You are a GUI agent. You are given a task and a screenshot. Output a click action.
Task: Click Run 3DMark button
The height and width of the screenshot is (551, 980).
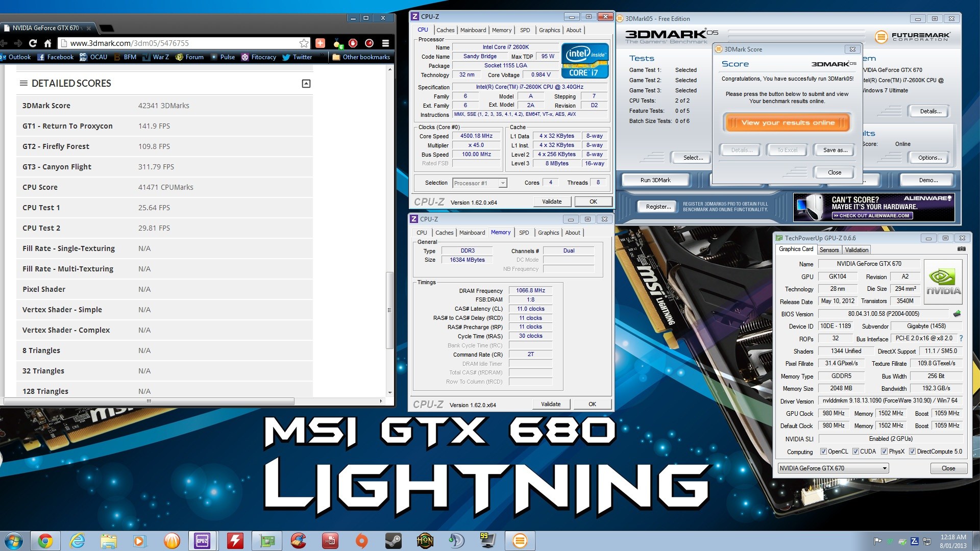point(655,180)
